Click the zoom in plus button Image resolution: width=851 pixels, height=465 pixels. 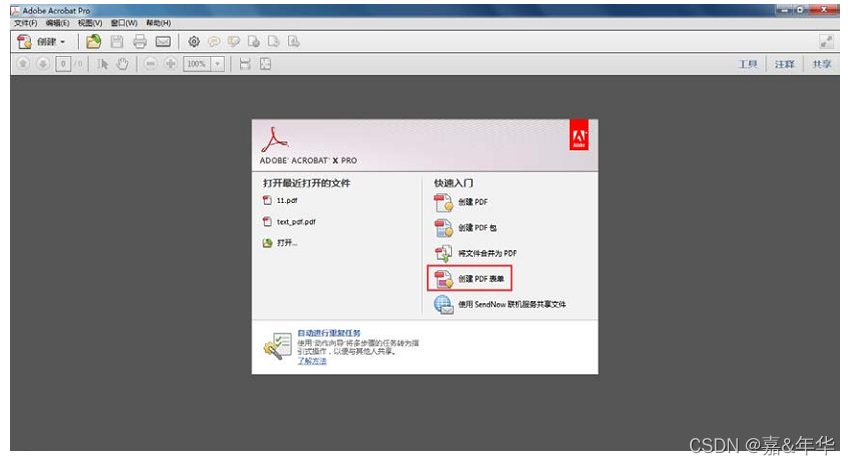(170, 64)
